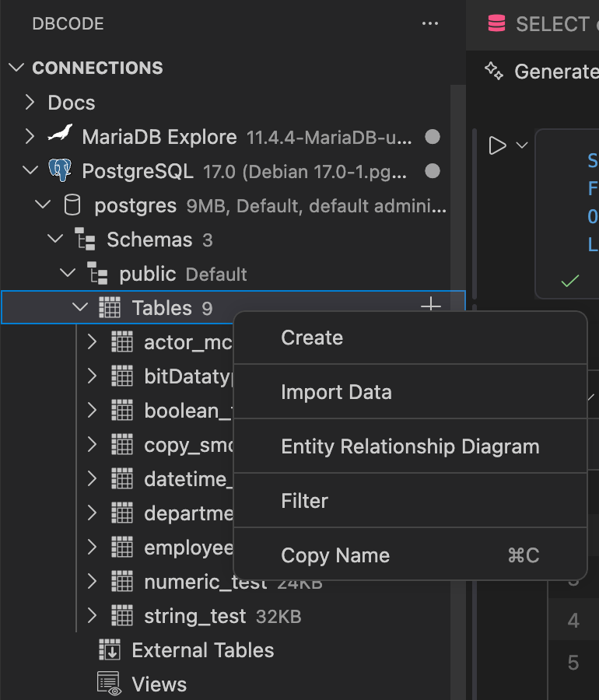Collapse the Schemas node
The width and height of the screenshot is (599, 700).
(55, 239)
